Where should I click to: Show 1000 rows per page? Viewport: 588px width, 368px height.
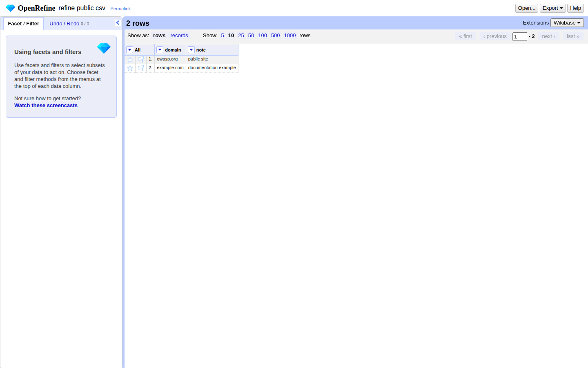point(290,36)
